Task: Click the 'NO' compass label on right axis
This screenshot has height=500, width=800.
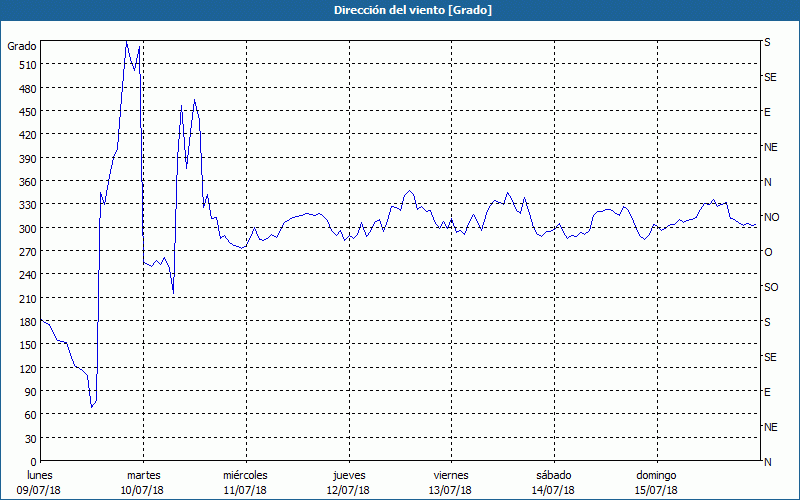Action: pyautogui.click(x=771, y=217)
